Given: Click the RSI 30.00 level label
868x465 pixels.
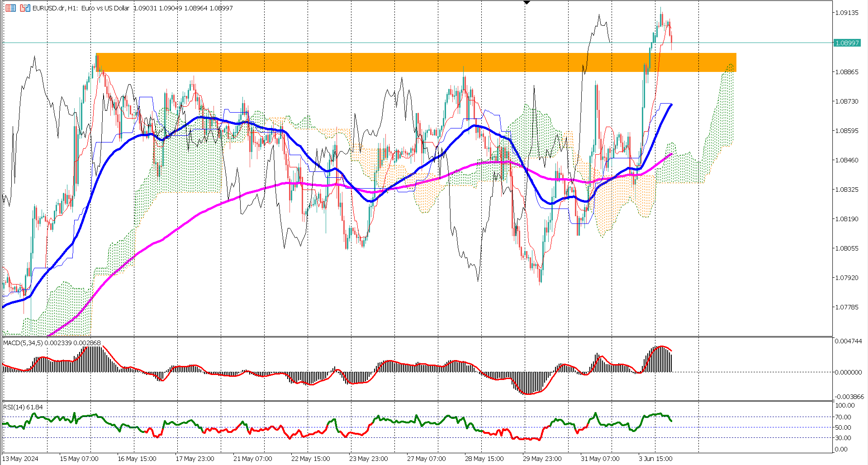Looking at the screenshot, I should pyautogui.click(x=843, y=438).
